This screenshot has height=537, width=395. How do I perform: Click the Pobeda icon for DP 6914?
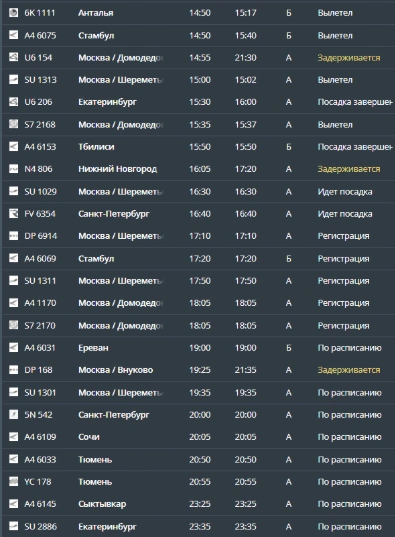point(13,236)
